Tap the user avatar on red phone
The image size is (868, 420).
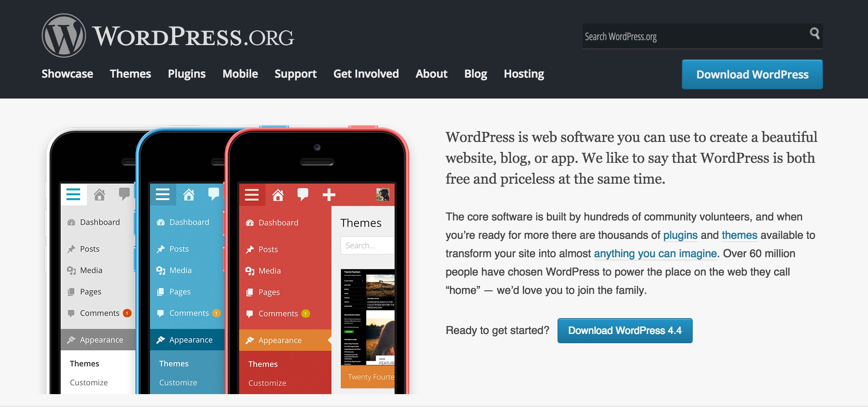(383, 195)
